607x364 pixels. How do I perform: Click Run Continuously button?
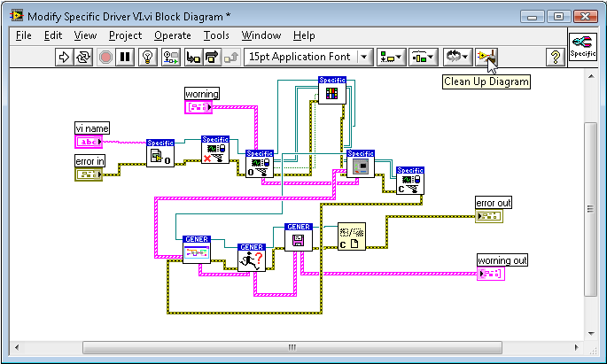[x=84, y=57]
